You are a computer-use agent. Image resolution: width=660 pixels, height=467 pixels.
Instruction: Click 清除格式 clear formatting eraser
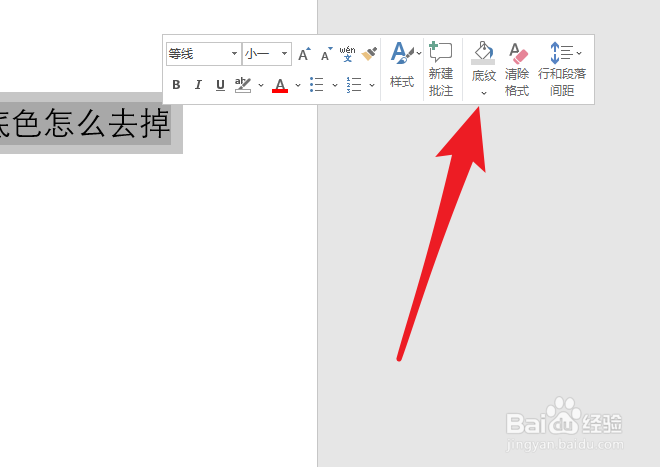(517, 69)
